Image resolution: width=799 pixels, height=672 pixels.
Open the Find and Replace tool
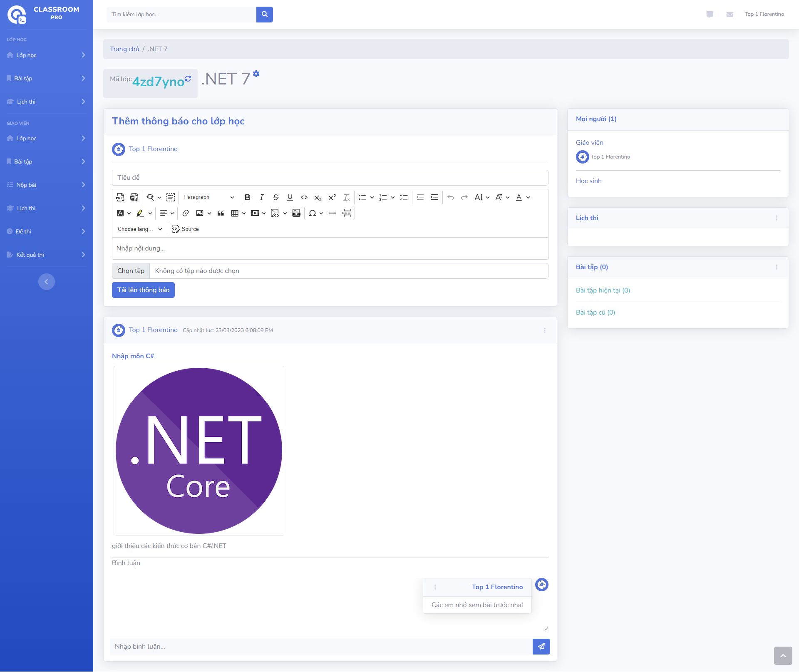151,197
